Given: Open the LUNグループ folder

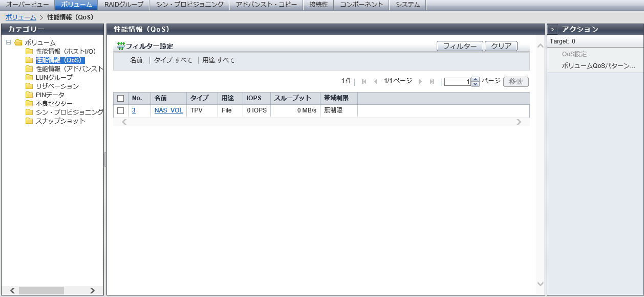Looking at the screenshot, I should click(54, 77).
